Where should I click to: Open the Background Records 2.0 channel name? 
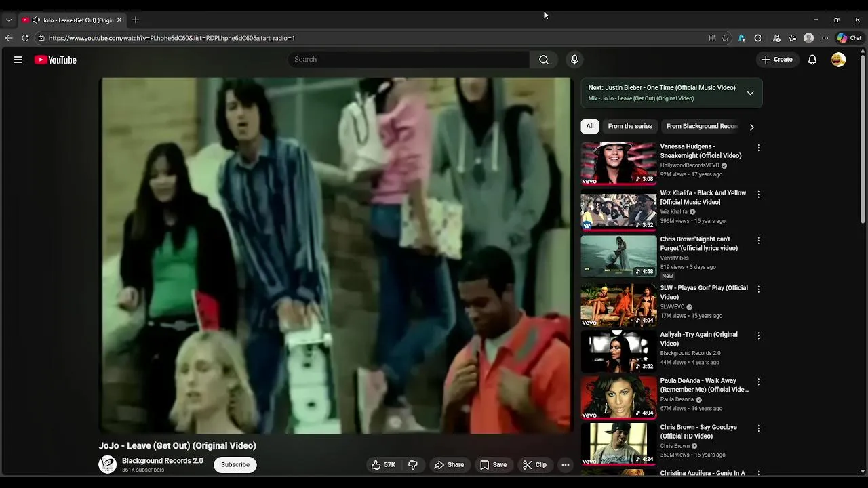click(x=163, y=461)
